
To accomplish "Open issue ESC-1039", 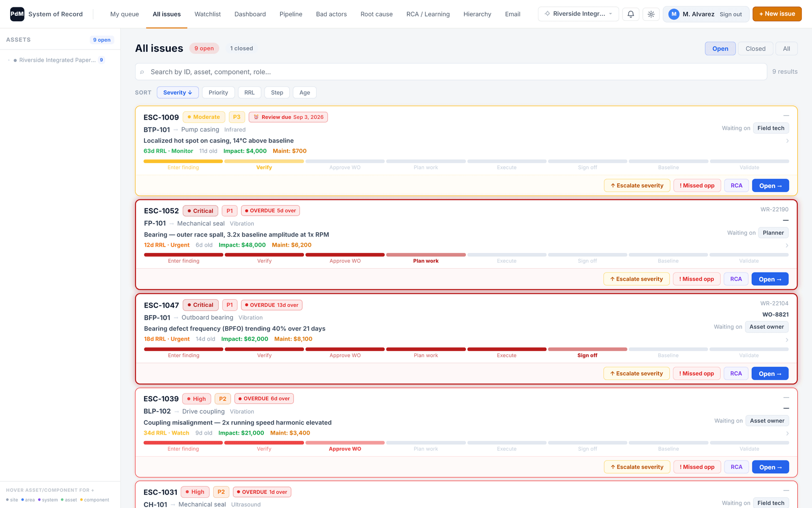I will tap(770, 467).
